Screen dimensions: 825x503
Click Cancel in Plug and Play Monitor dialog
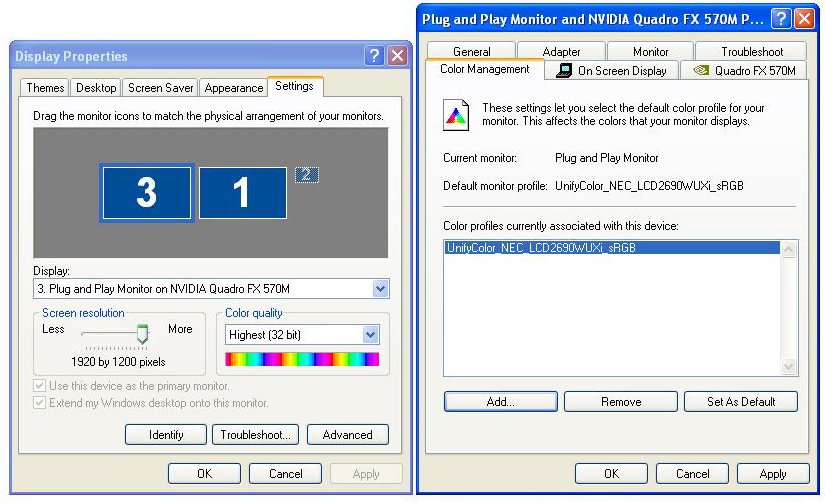692,474
